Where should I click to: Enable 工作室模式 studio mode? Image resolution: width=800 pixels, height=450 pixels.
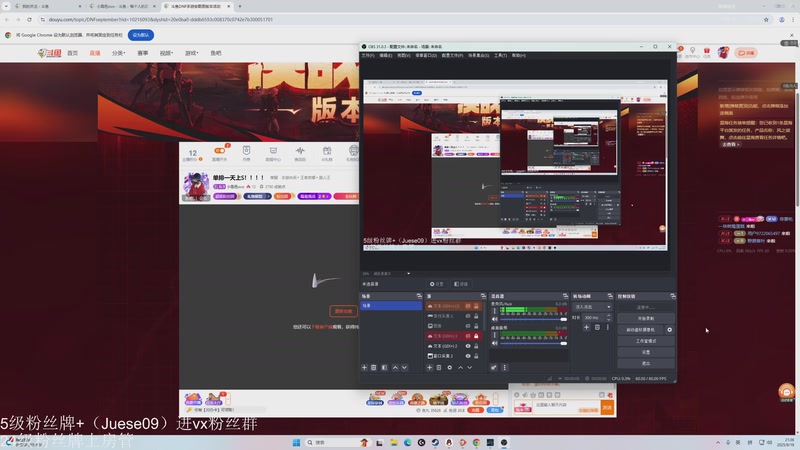click(x=645, y=341)
